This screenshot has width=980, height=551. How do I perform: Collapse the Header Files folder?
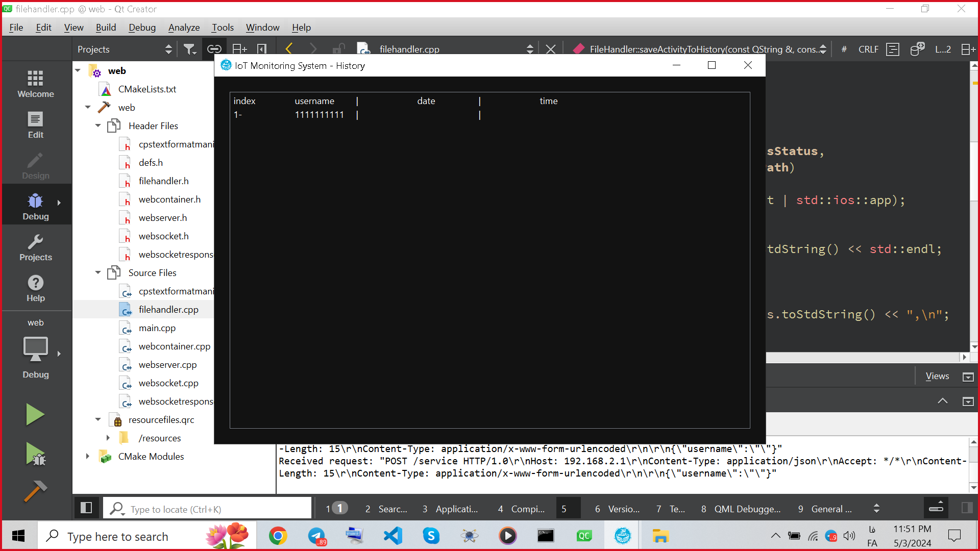point(98,126)
